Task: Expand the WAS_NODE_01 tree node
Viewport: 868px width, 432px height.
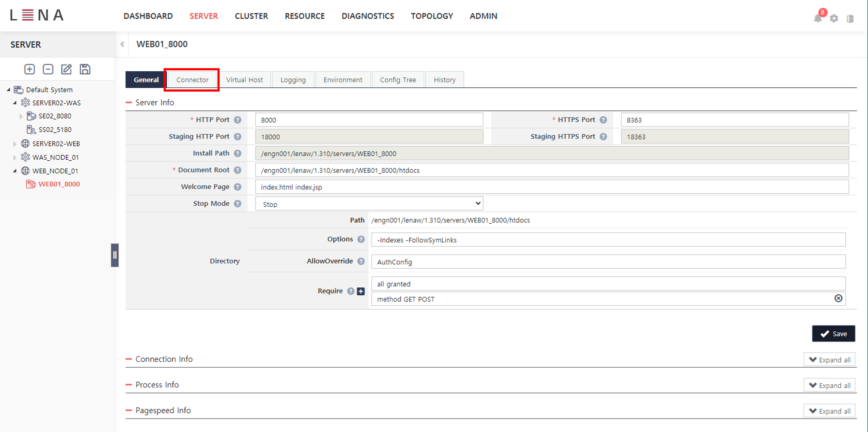Action: tap(15, 157)
